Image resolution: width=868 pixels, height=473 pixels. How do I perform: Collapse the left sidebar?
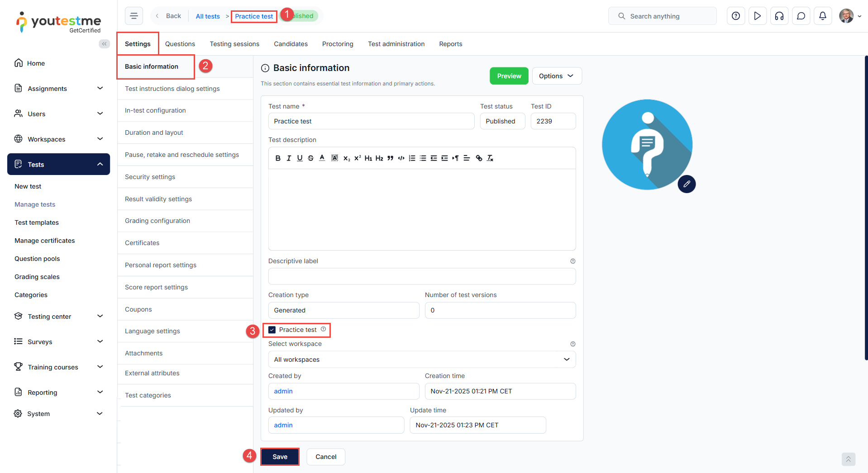pyautogui.click(x=105, y=44)
